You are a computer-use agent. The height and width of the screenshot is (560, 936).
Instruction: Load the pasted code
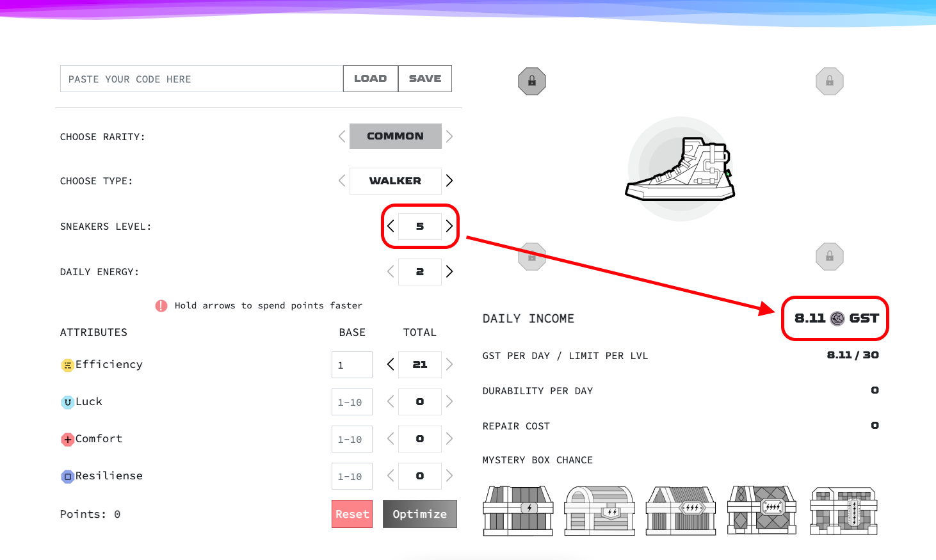(x=371, y=79)
